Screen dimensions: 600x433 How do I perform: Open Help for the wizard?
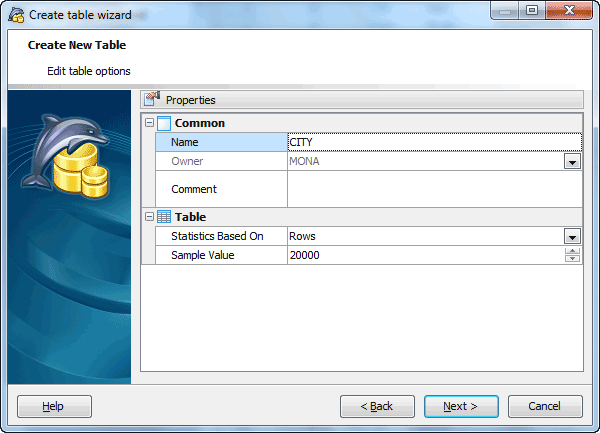click(54, 406)
